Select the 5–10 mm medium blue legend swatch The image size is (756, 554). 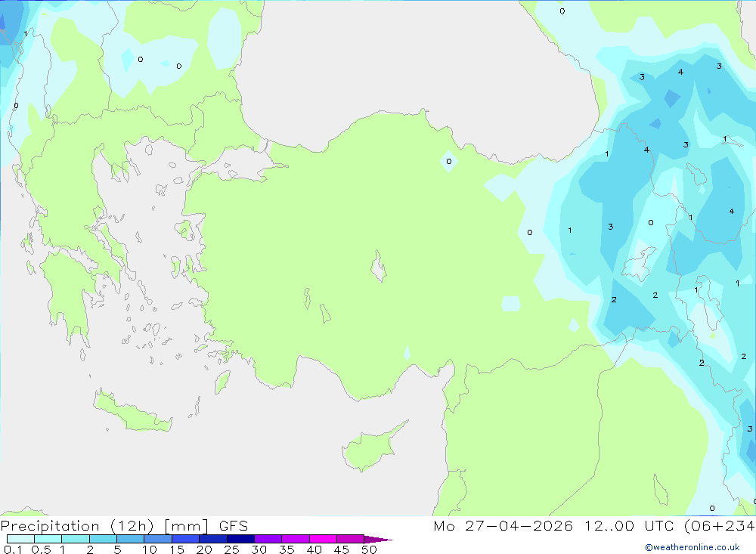click(131, 539)
